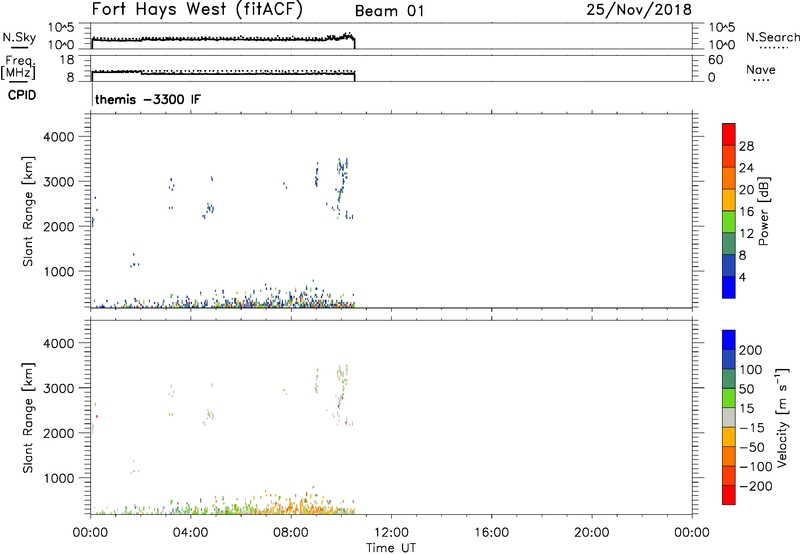
Task: Click the '18' frequency axis tick label
Action: click(x=67, y=60)
